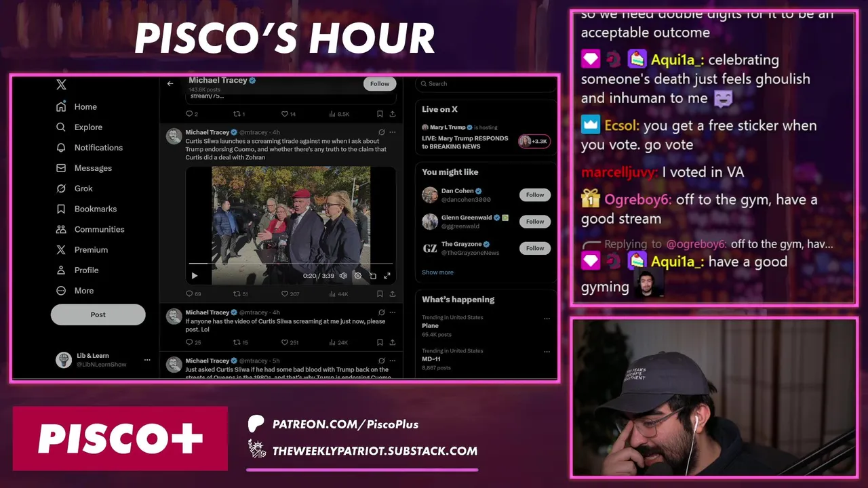Bookmark the tweet with 8.5K views
This screenshot has height=488, width=868.
click(380, 114)
